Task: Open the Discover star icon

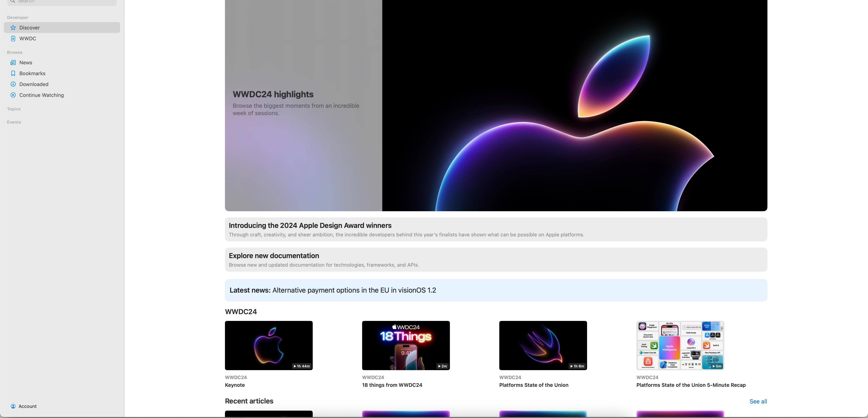Action: coord(13,28)
